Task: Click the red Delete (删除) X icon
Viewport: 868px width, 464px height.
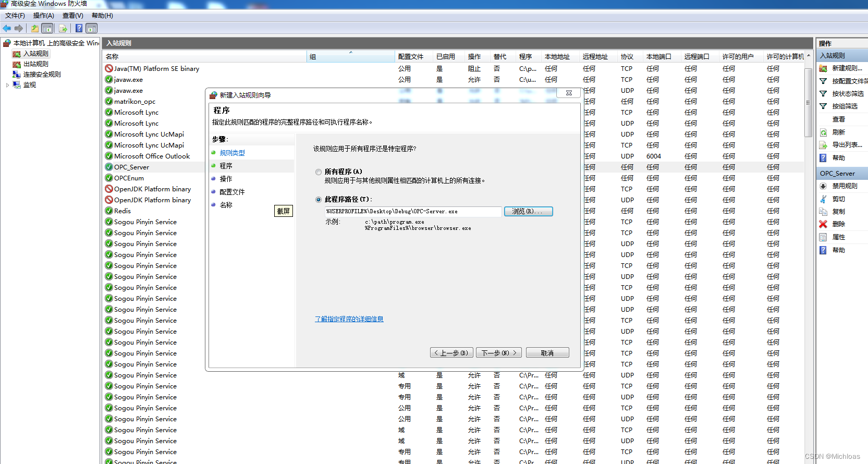Action: (x=823, y=224)
